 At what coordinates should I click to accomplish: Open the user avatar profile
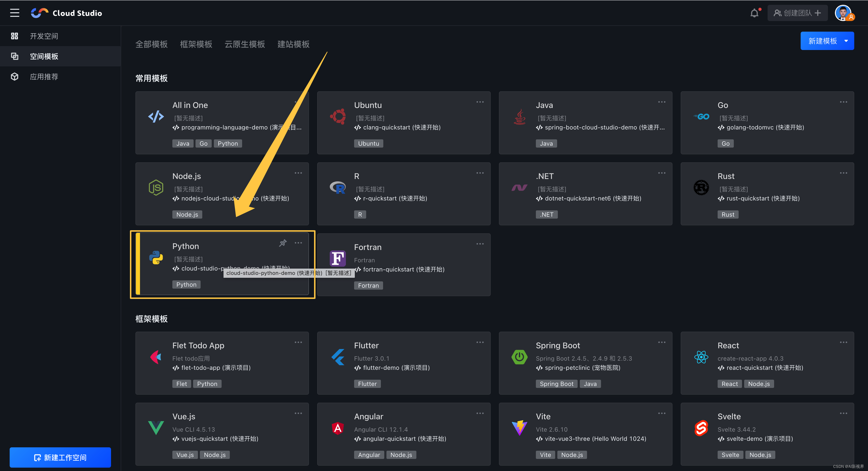843,13
